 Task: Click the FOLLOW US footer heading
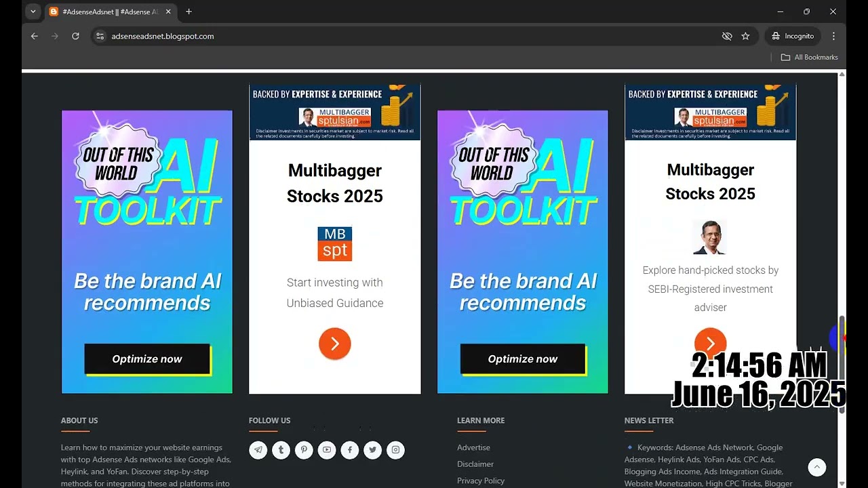point(269,420)
